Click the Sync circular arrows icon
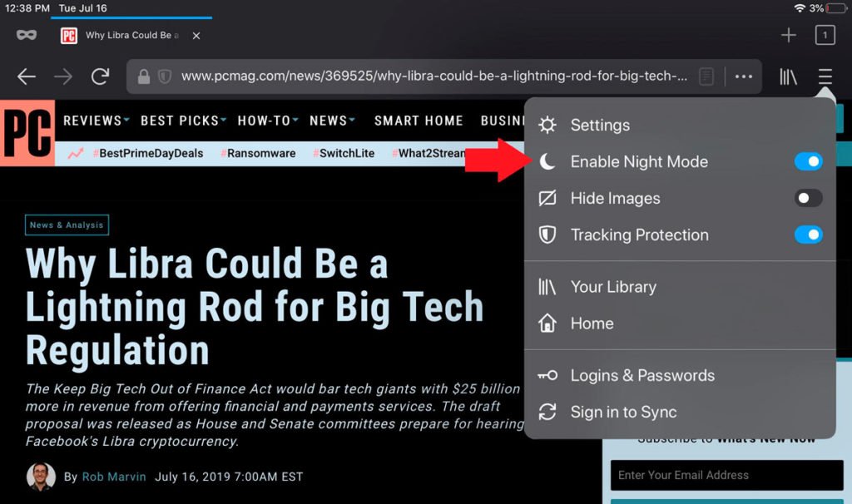 click(547, 412)
